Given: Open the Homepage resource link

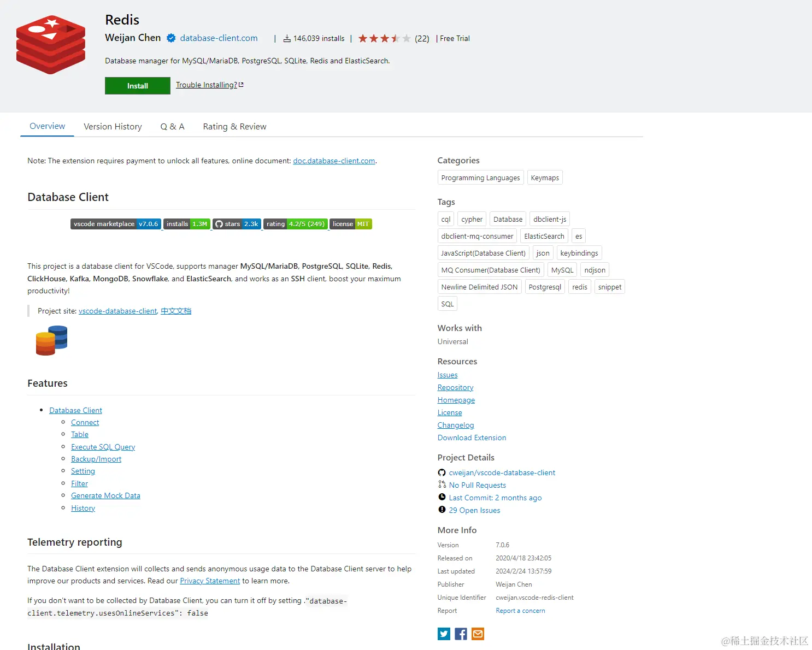Looking at the screenshot, I should [x=456, y=400].
